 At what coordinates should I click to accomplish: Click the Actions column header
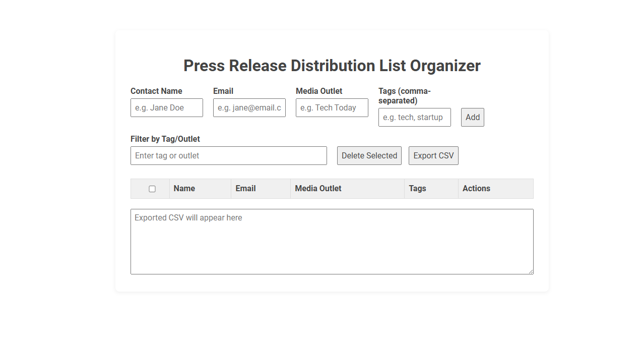pos(476,188)
